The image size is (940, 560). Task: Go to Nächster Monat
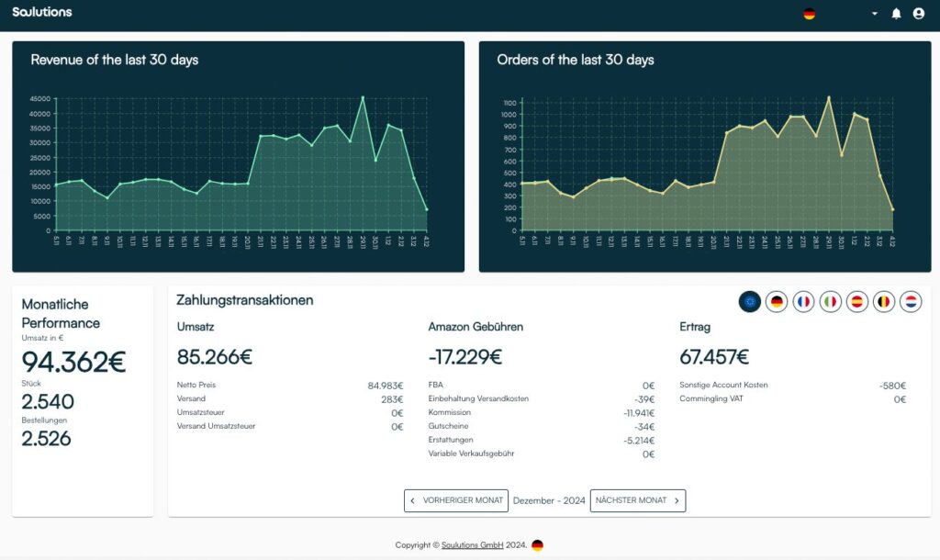pos(637,500)
